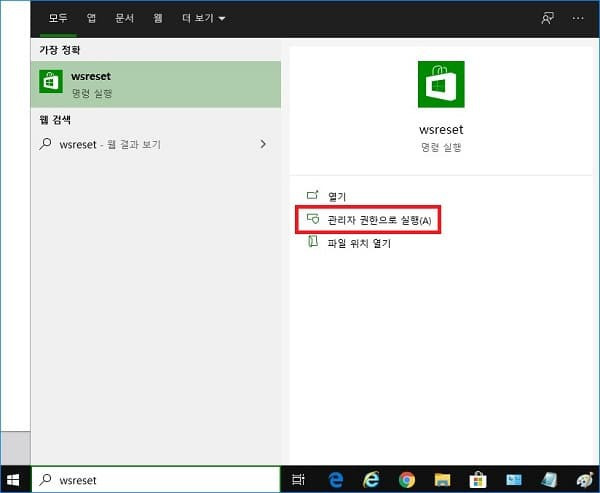Click 관리자 권한으로 실행(A)
600x493 pixels.
click(x=368, y=220)
